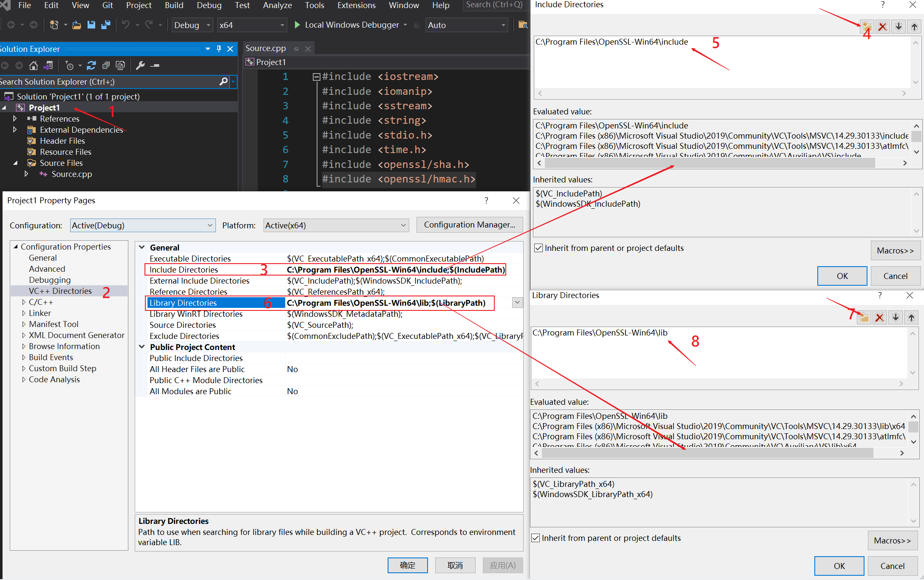The width and height of the screenshot is (924, 580).
Task: Open the Analyze menu
Action: (277, 5)
